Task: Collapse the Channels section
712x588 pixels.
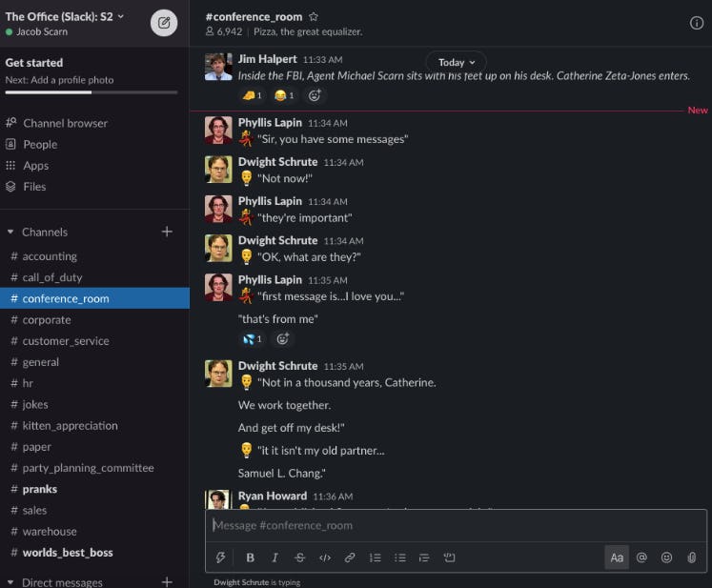Action: [x=11, y=232]
